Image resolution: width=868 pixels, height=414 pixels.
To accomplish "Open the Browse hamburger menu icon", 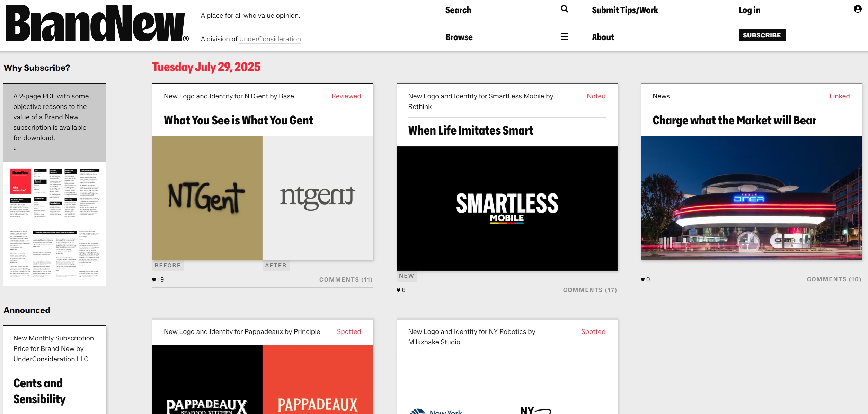I will 564,36.
